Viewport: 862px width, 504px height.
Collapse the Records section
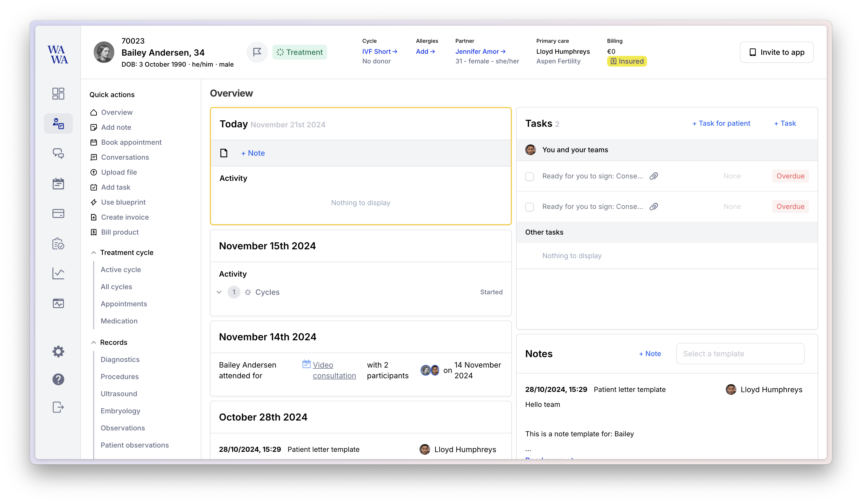(93, 342)
